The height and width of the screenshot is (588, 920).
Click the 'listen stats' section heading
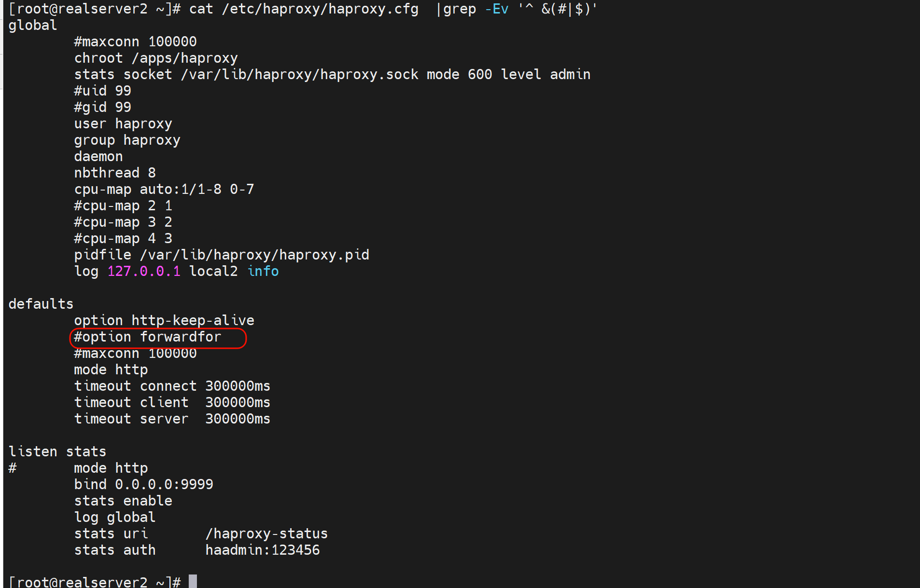point(57,452)
